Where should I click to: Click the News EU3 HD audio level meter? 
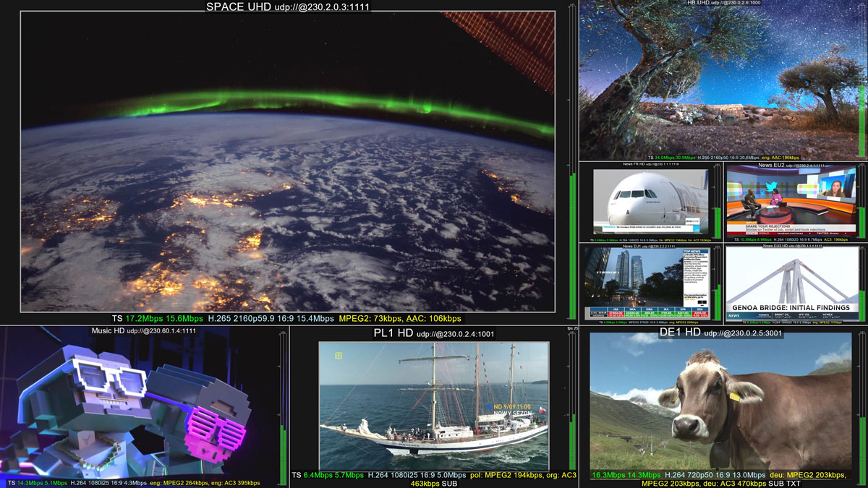coord(862,285)
